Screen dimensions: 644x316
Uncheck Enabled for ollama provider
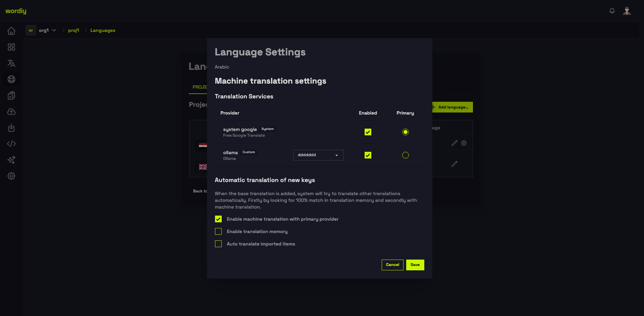click(368, 155)
